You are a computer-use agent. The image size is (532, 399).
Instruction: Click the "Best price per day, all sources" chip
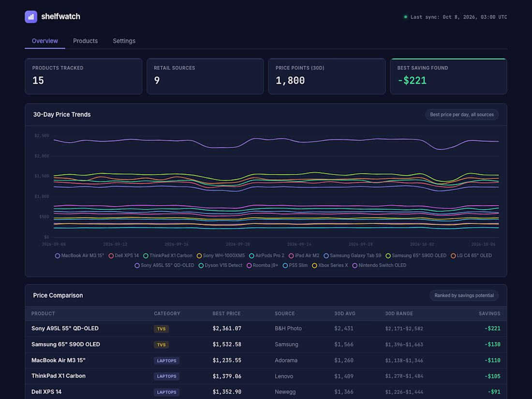click(x=462, y=115)
